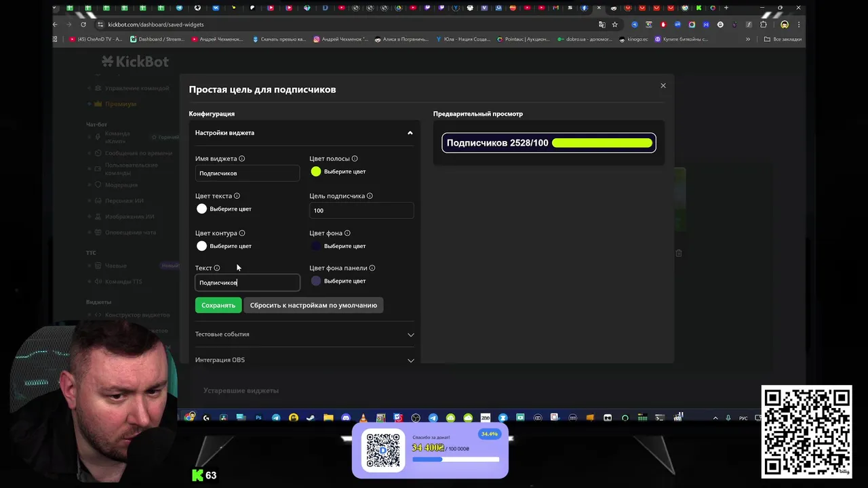Open the Pointauc | Аукцион bookmark

524,39
